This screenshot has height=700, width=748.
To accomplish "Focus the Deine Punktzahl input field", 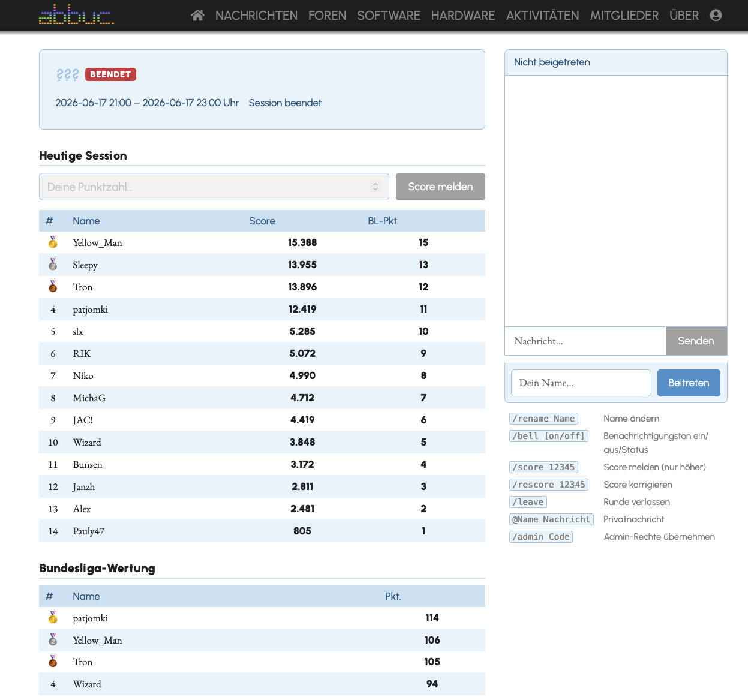I will point(214,187).
